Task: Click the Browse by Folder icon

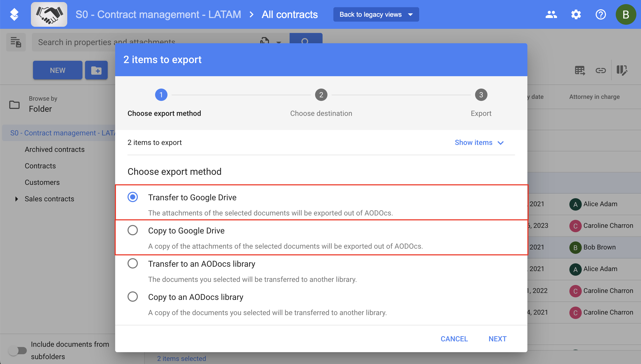Action: [x=14, y=105]
